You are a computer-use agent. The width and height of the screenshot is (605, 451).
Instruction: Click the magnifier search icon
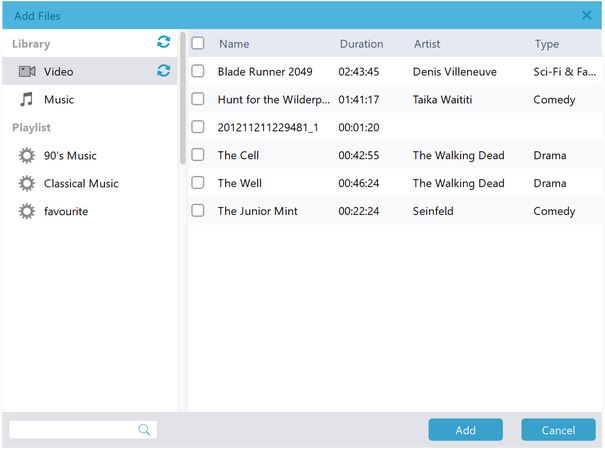[145, 430]
